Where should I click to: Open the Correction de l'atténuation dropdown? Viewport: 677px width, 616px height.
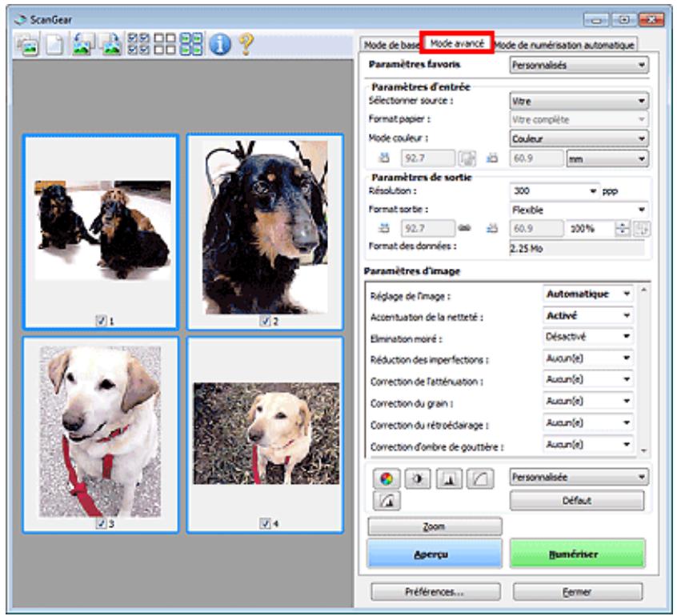tap(587, 379)
